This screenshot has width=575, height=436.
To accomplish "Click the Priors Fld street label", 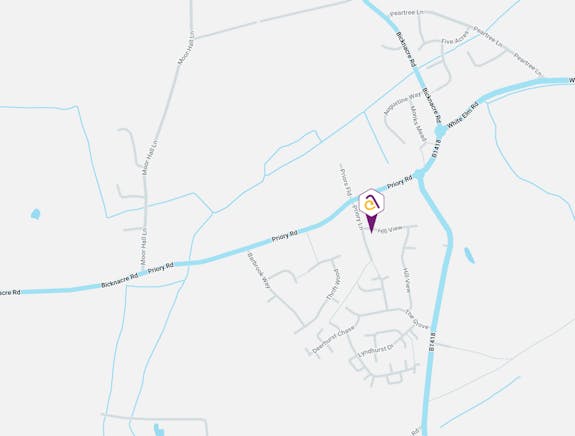I will click(x=345, y=182).
